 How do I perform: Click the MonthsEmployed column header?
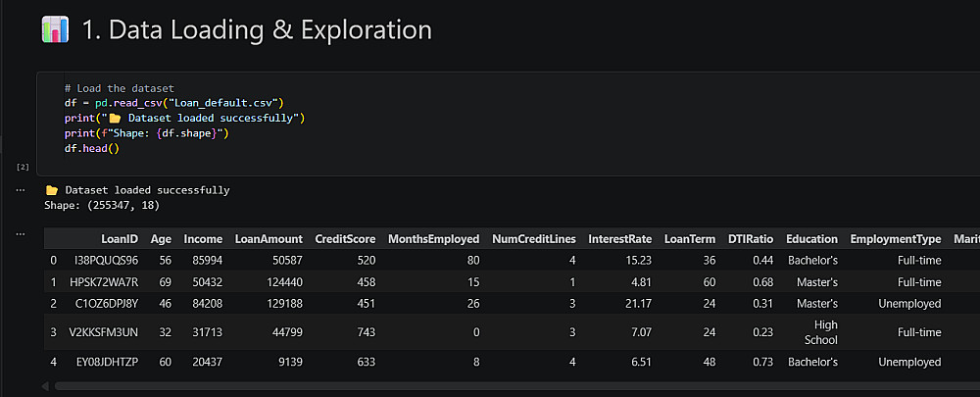click(x=433, y=239)
